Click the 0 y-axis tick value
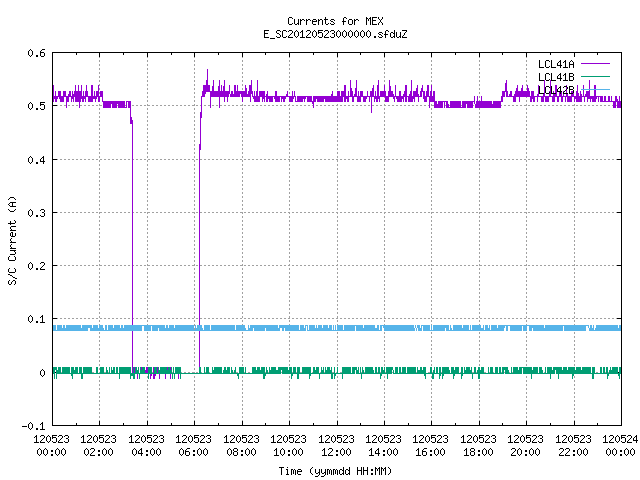 tap(42, 373)
